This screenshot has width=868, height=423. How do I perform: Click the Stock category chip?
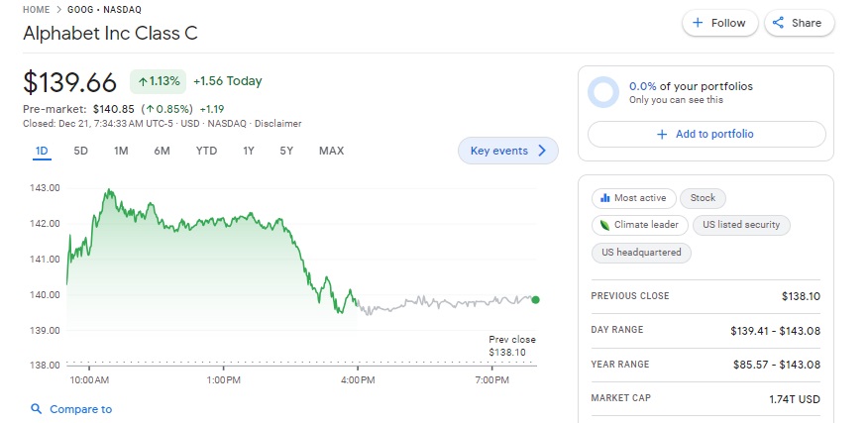coord(703,198)
